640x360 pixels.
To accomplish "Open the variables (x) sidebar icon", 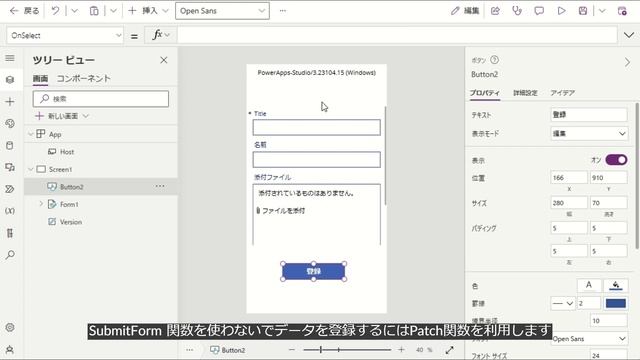I will click(x=10, y=211).
